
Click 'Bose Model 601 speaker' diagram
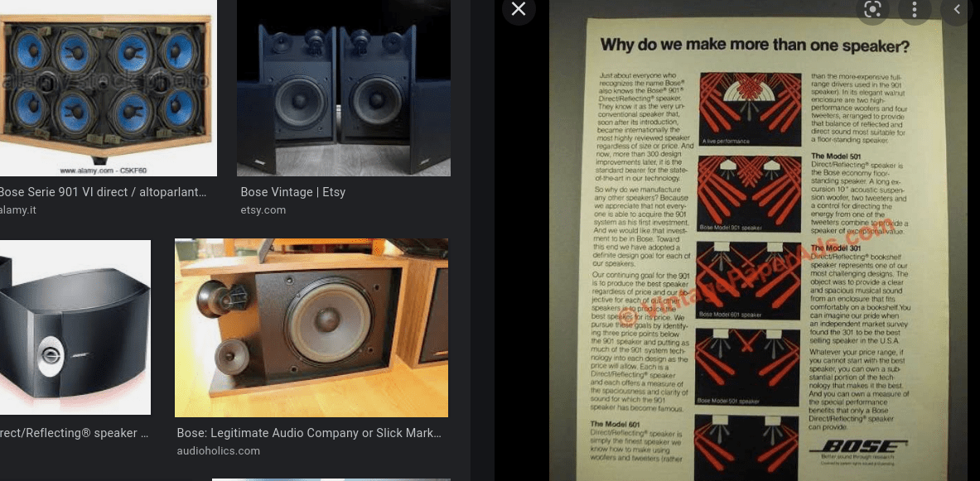748,281
